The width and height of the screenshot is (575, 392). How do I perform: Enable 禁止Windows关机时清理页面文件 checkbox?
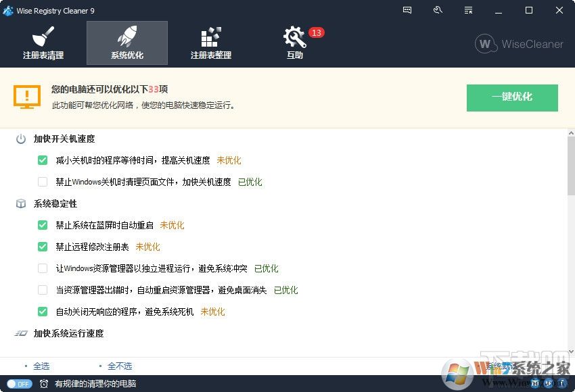(x=43, y=182)
